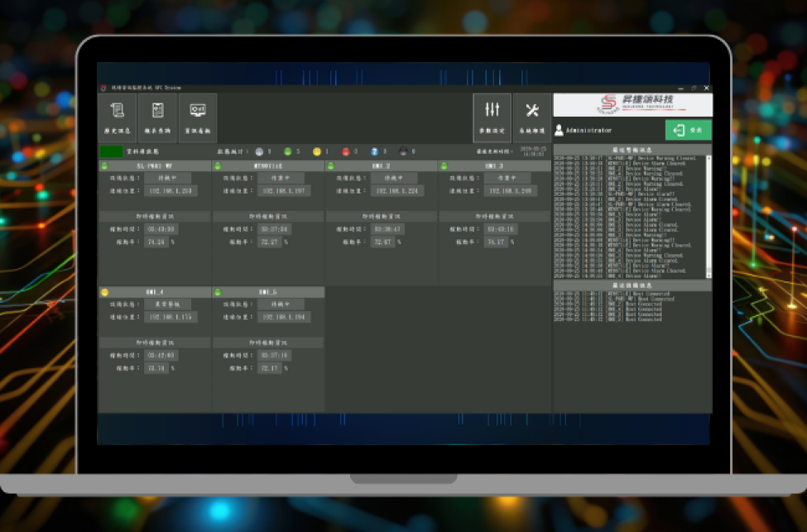Click the black status count indicator
Viewport: 807px width, 532px height.
coord(403,152)
